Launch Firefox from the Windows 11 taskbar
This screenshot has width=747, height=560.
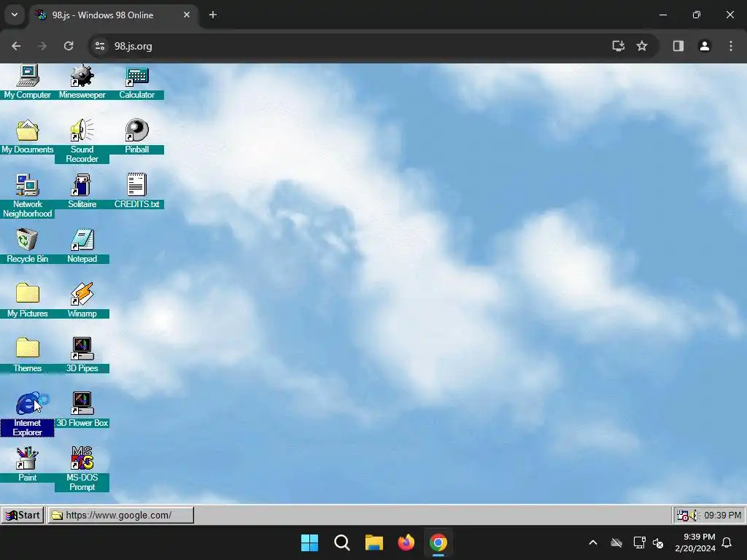click(x=406, y=542)
